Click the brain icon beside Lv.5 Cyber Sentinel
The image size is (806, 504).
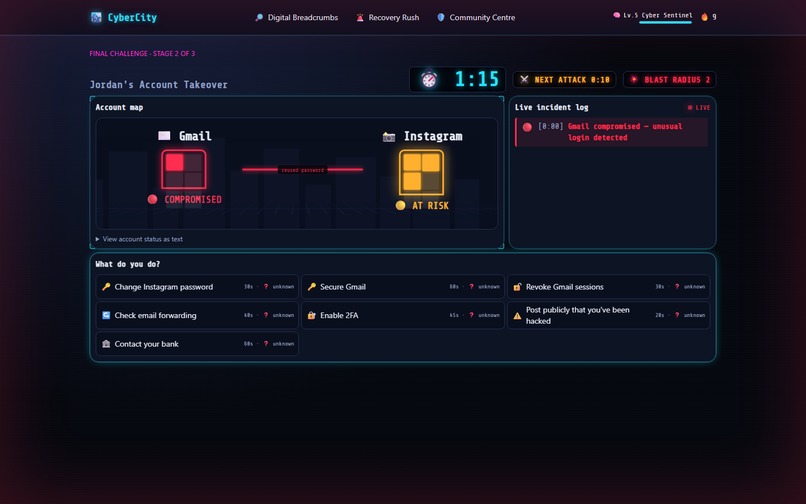tap(616, 15)
